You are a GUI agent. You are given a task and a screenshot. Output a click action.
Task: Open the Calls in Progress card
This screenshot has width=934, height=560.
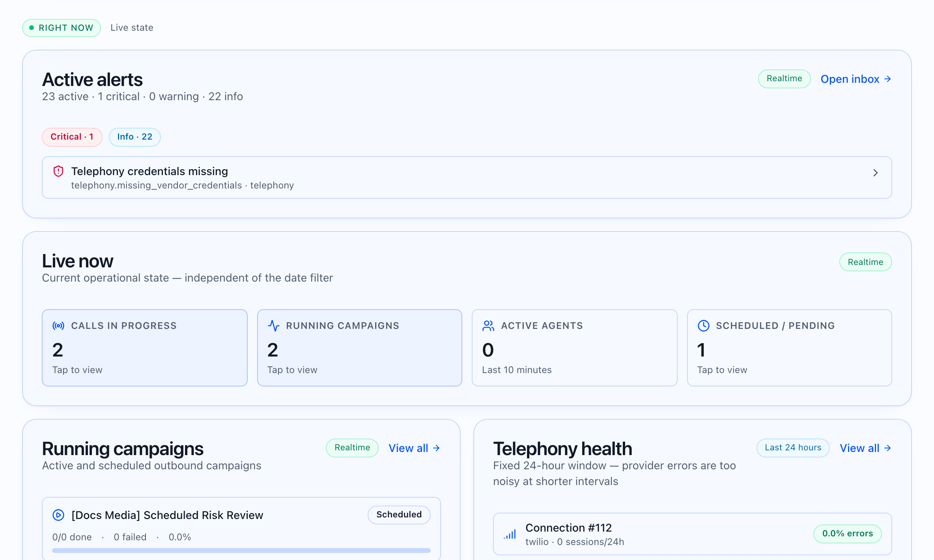point(145,348)
